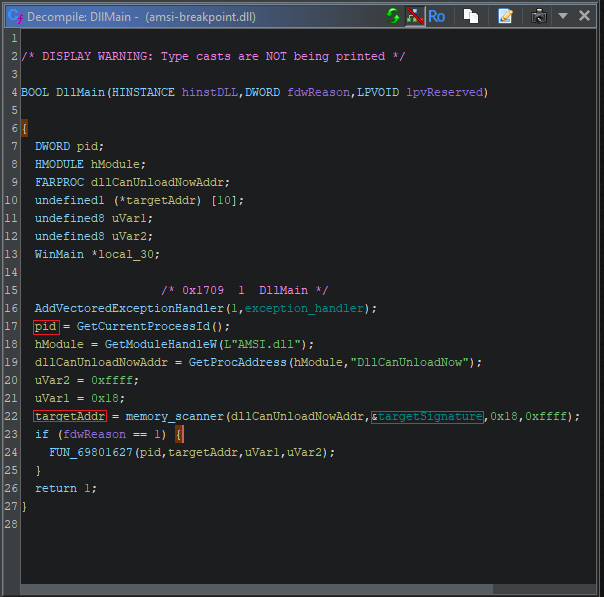The width and height of the screenshot is (604, 597).
Task: Select the lpvReserved parameter
Action: click(x=445, y=92)
